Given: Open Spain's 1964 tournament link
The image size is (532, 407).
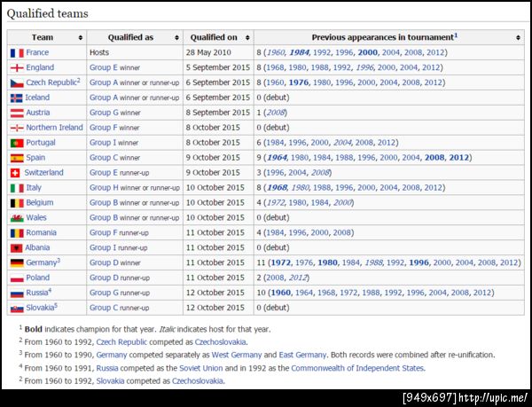Looking at the screenshot, I should click(x=277, y=158).
